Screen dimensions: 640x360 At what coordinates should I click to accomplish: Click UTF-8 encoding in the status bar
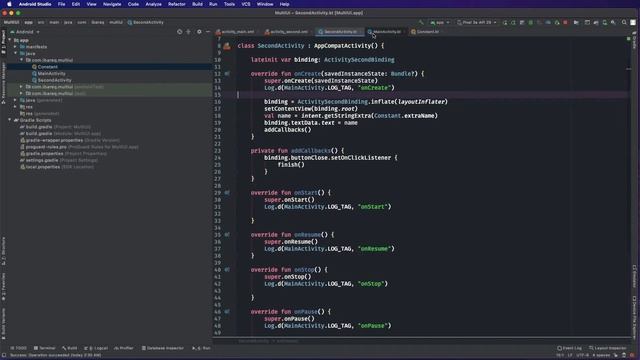[x=582, y=355]
